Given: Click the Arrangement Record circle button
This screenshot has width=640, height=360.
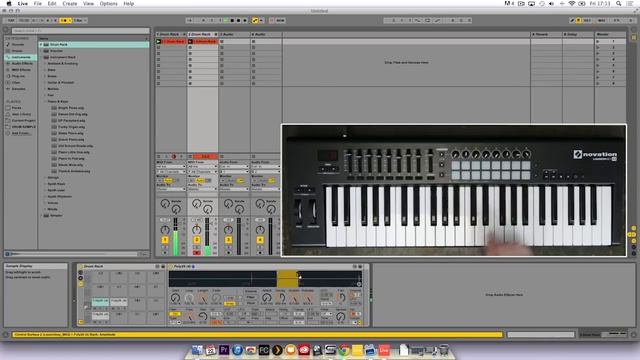Looking at the screenshot, I should pyautogui.click(x=239, y=20).
